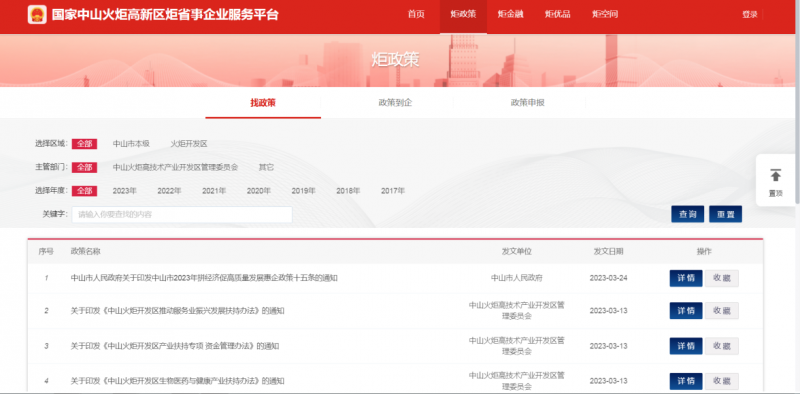800x394 pixels.
Task: Open the 矩金融 navigation menu
Action: click(511, 14)
